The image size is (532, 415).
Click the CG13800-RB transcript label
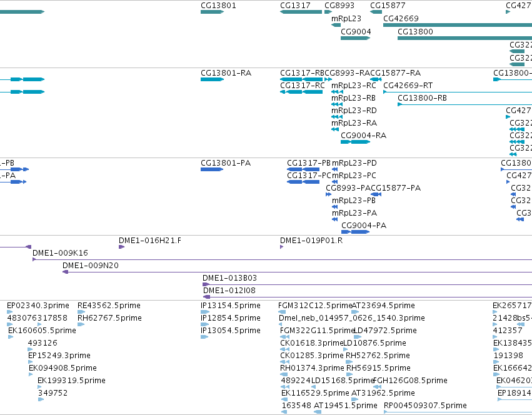click(422, 98)
